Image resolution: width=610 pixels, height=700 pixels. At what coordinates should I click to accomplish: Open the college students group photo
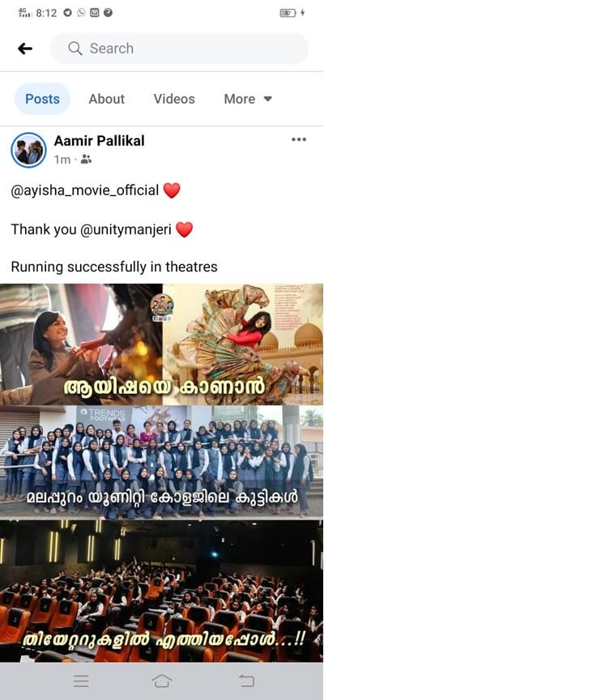pyautogui.click(x=161, y=462)
